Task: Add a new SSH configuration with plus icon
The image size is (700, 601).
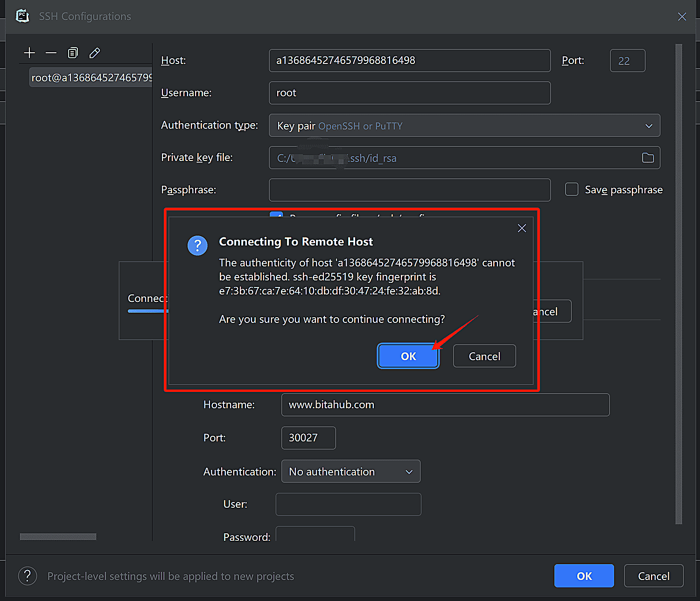Action: [x=29, y=53]
